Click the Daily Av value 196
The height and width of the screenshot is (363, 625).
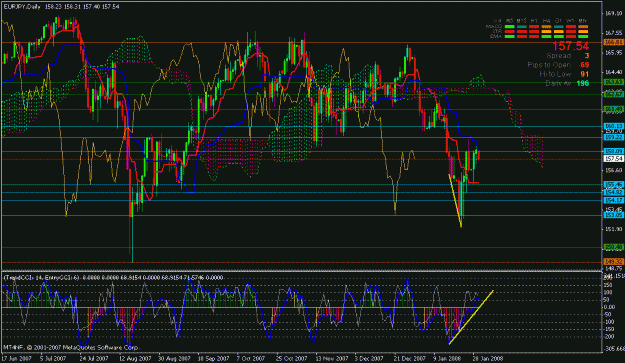tap(583, 83)
